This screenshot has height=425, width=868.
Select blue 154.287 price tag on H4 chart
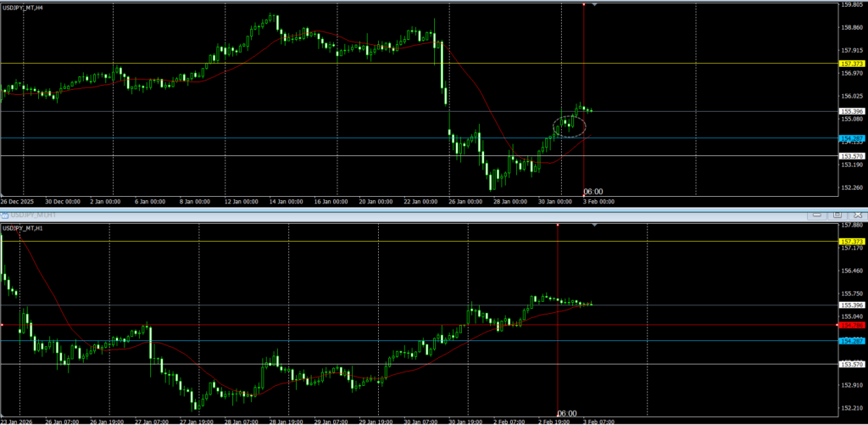(x=851, y=138)
